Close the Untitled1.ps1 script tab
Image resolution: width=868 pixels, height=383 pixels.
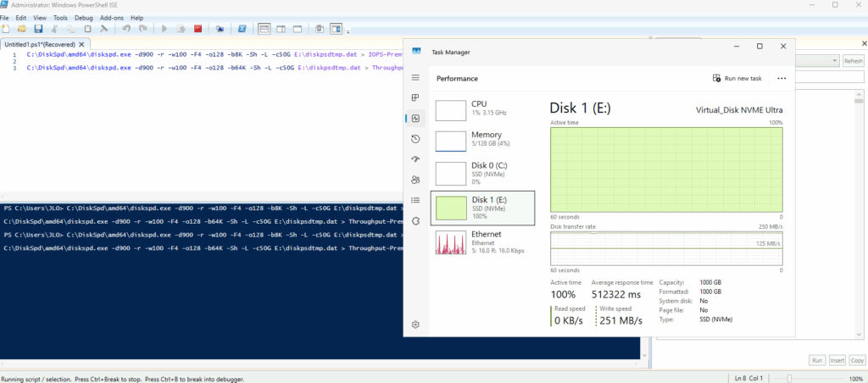pyautogui.click(x=82, y=44)
